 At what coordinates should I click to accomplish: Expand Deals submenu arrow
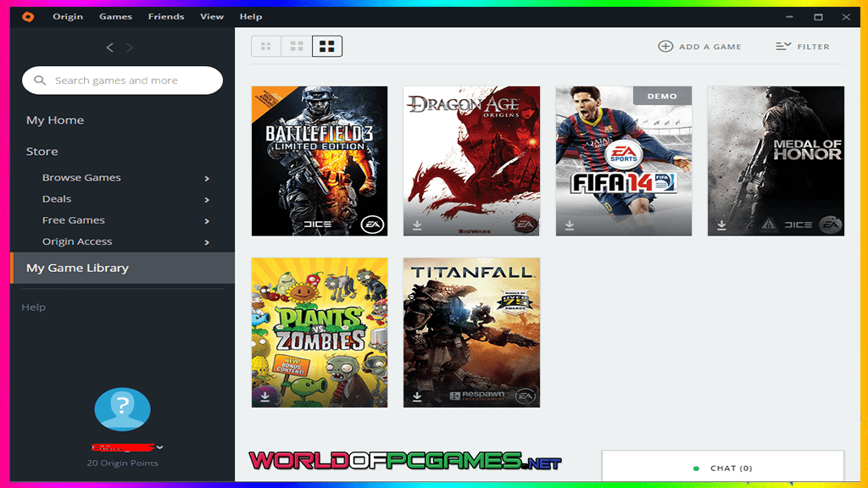[207, 200]
